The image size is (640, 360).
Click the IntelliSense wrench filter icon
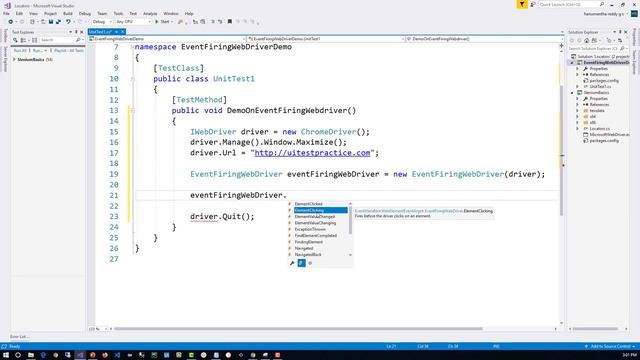coord(292,263)
